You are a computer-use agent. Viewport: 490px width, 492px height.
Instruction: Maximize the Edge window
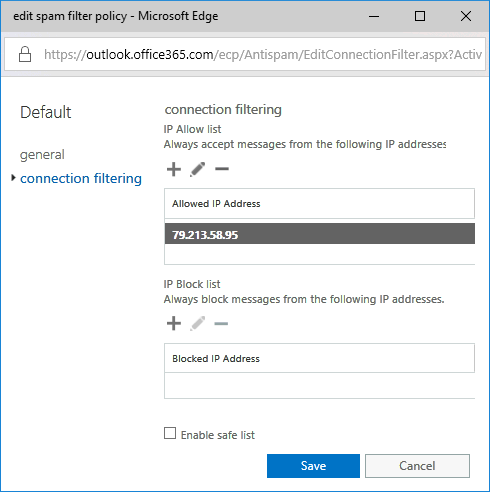[x=420, y=16]
